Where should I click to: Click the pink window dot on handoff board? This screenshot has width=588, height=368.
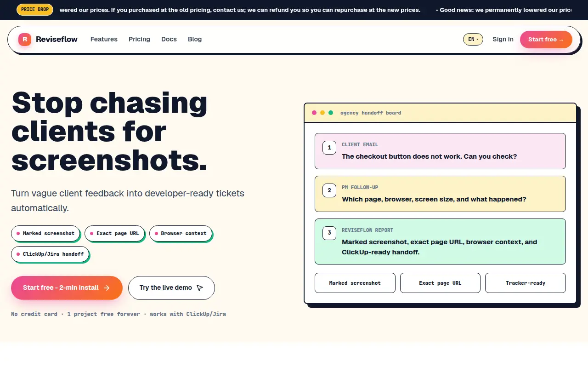tap(314, 113)
